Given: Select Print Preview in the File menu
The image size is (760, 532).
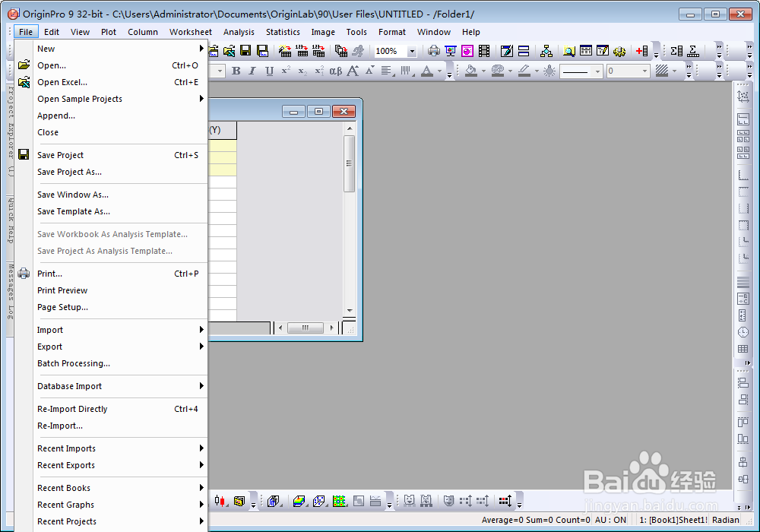Looking at the screenshot, I should [120, 291].
